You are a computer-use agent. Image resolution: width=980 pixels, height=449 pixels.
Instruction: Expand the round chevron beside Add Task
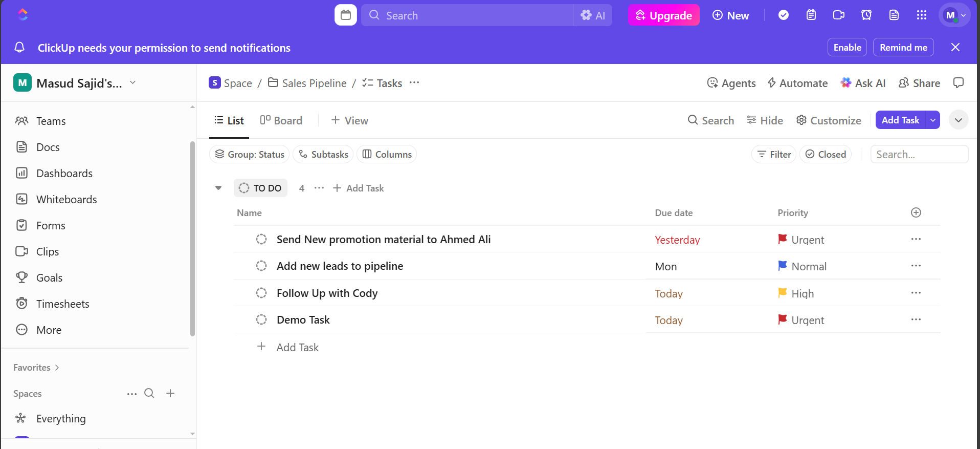959,120
